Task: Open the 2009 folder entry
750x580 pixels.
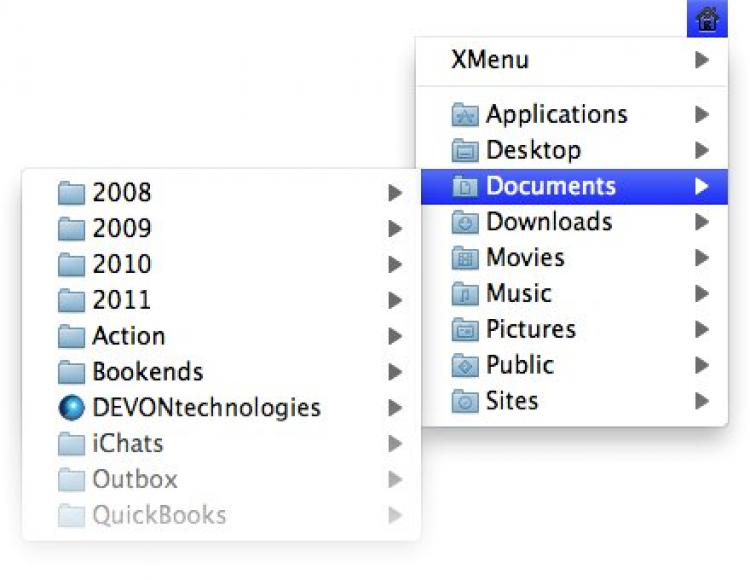Action: point(121,228)
